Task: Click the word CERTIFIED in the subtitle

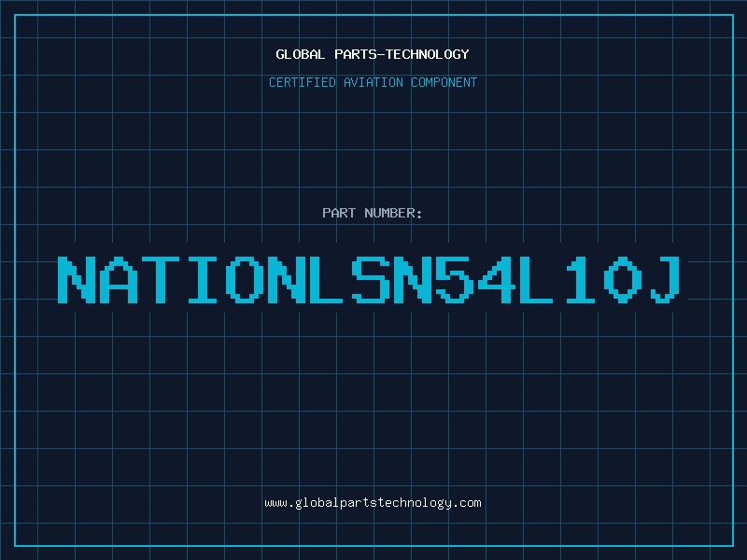Action: (x=302, y=82)
